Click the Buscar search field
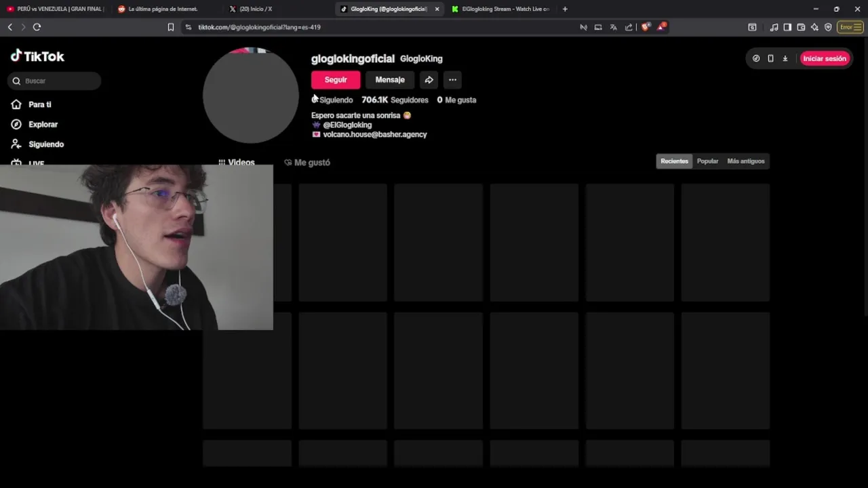Screen dimensions: 868x488 click(x=54, y=81)
